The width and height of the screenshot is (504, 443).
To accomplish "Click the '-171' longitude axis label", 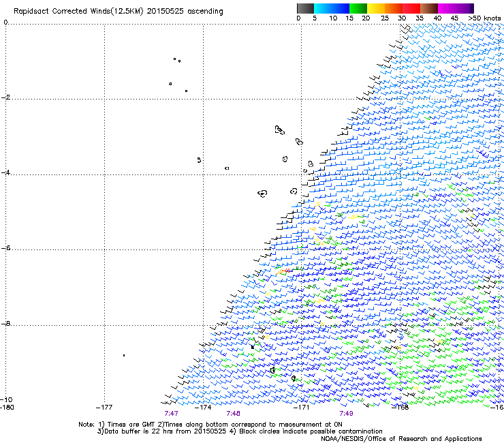I will [302, 408].
